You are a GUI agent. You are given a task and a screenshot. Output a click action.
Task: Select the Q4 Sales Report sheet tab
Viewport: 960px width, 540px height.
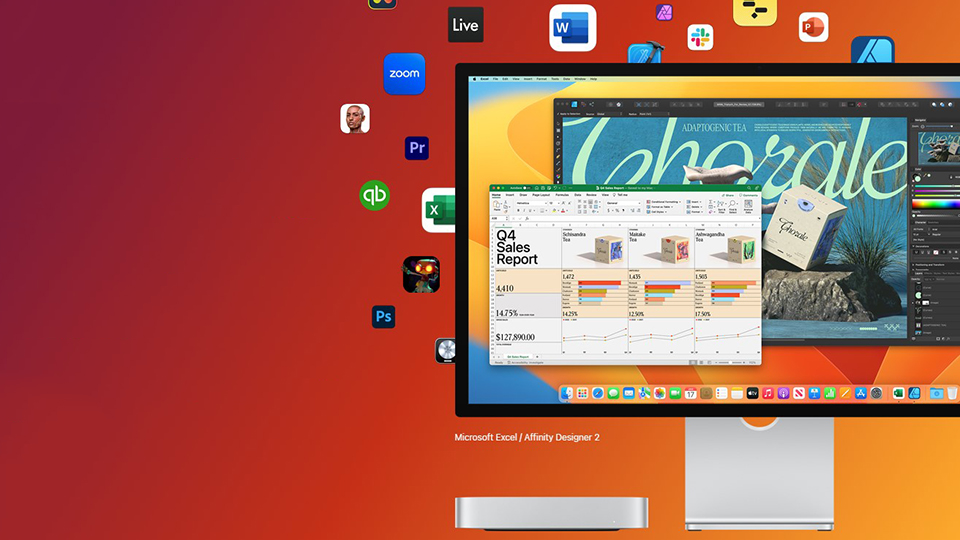point(518,356)
